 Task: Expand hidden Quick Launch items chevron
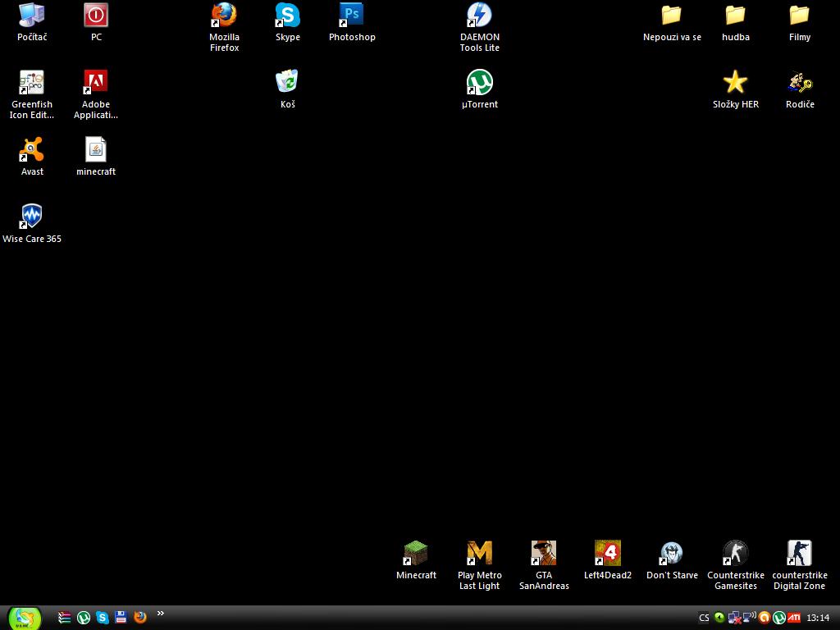tap(161, 614)
